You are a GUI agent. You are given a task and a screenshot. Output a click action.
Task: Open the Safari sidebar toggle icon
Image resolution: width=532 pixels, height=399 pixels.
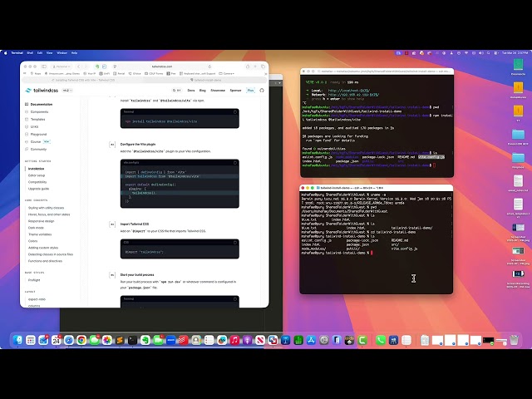tap(44, 66)
